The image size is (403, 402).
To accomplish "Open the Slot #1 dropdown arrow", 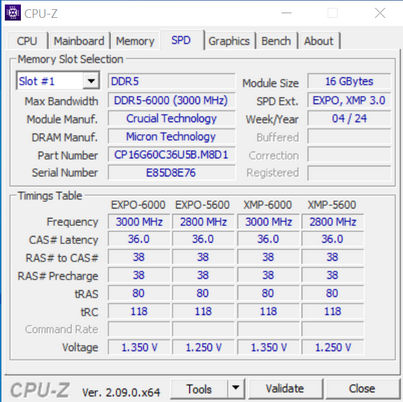I will click(x=91, y=81).
